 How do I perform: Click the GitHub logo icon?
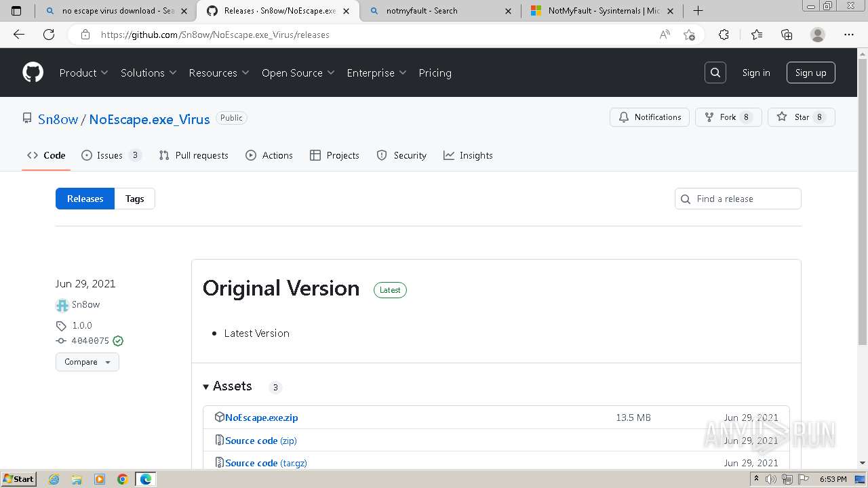click(x=33, y=73)
